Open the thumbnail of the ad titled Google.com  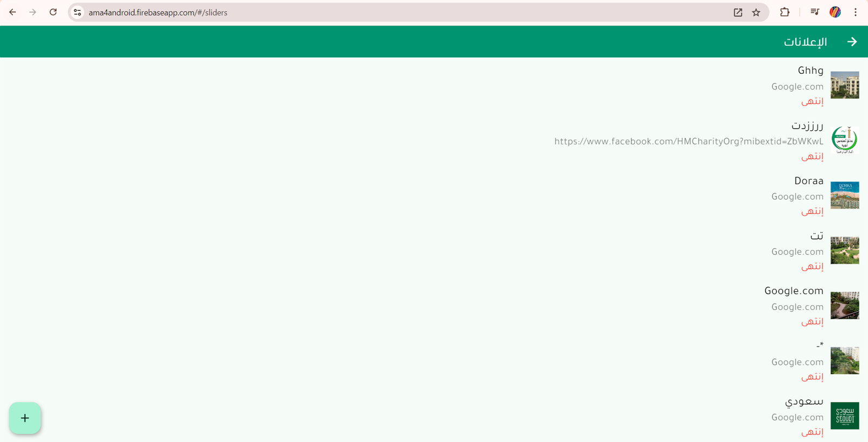(845, 305)
